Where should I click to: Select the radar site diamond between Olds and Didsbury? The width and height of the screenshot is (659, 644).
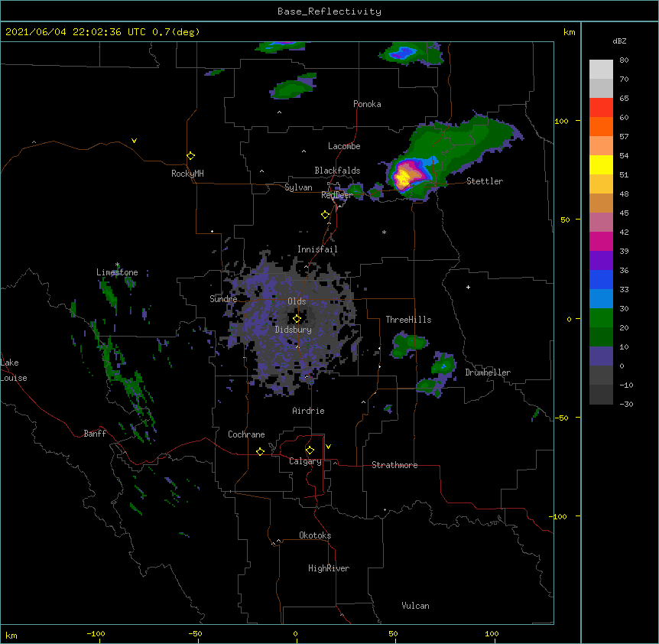point(297,319)
